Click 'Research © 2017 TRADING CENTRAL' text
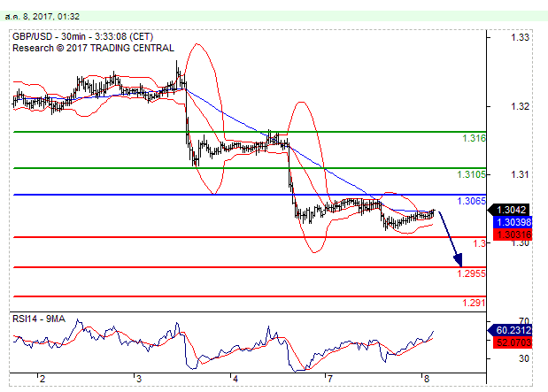The height and width of the screenshot is (392, 548). click(93, 48)
